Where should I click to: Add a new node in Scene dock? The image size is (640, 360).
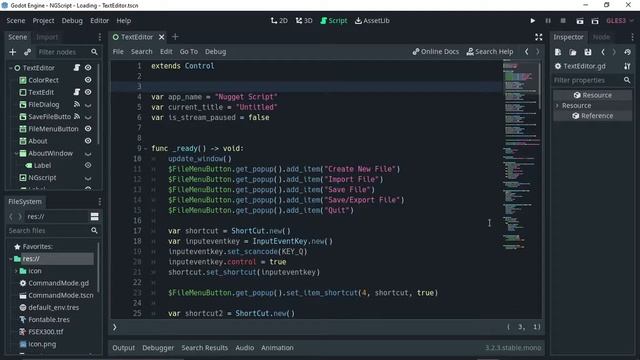pos(13,52)
